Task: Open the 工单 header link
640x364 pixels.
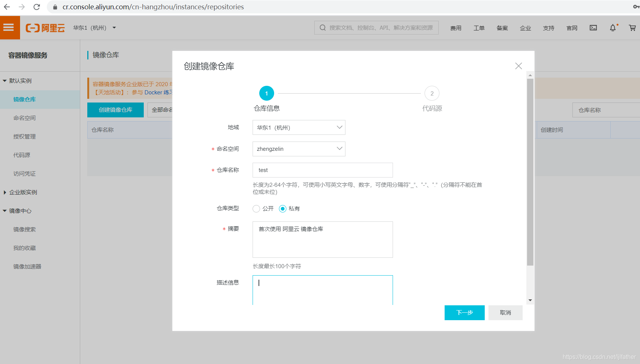Action: coord(479,28)
